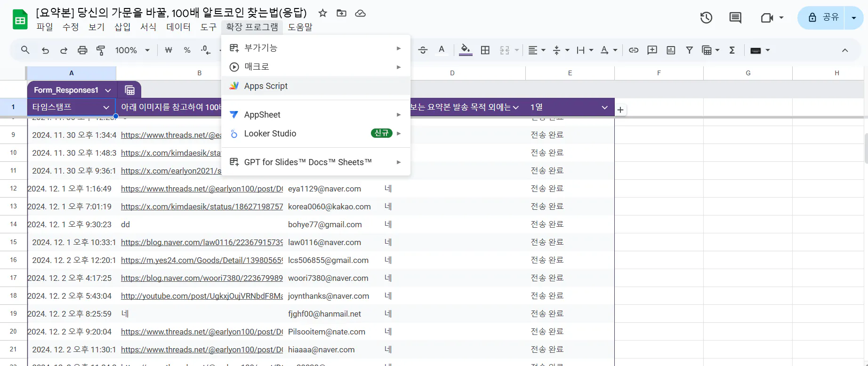Open 타임스탬프 column dropdown
This screenshot has width=868, height=366.
tap(106, 107)
